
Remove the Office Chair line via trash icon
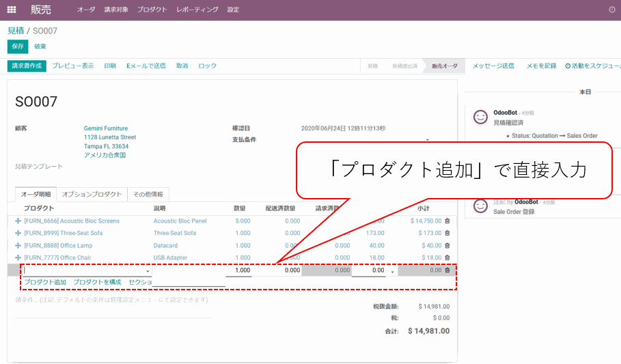[447, 258]
